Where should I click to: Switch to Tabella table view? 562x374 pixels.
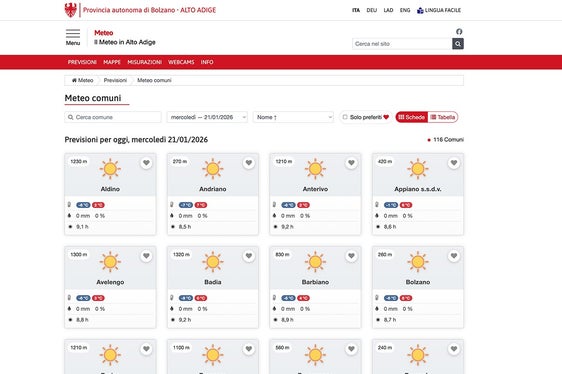coord(443,117)
